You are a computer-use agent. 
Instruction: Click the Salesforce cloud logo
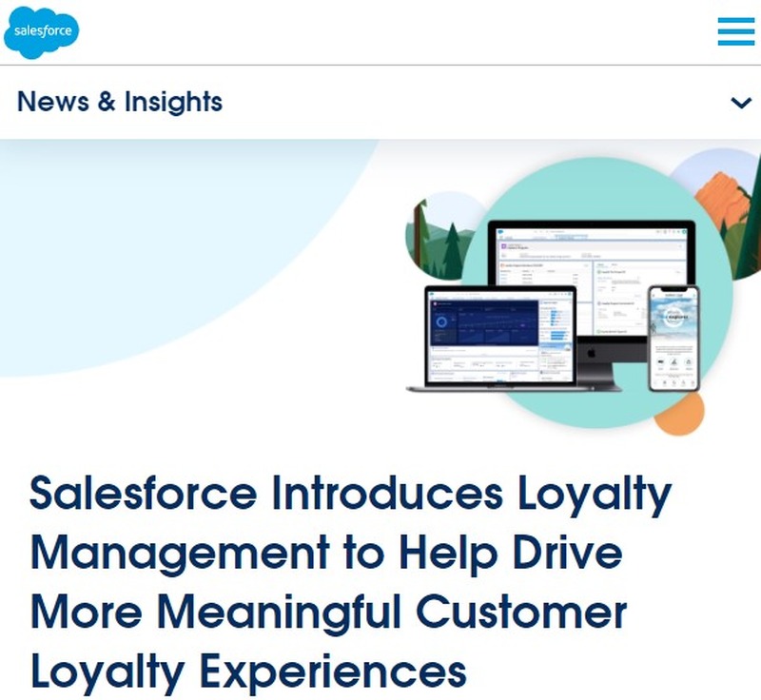(41, 32)
